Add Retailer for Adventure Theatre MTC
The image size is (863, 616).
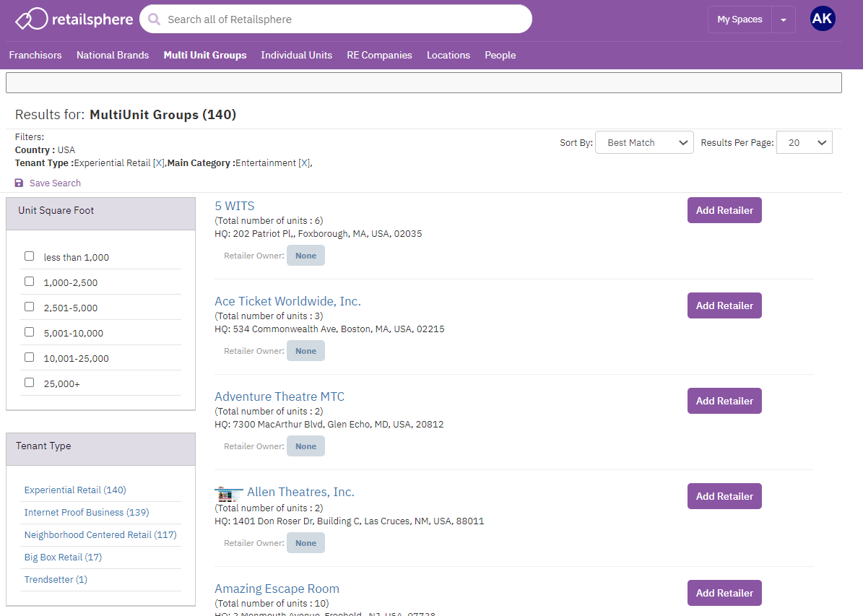click(724, 401)
